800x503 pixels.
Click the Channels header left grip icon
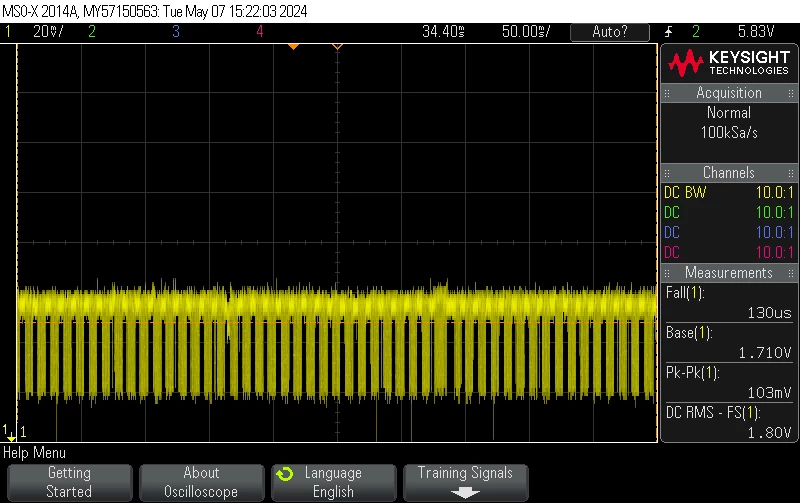(667, 173)
